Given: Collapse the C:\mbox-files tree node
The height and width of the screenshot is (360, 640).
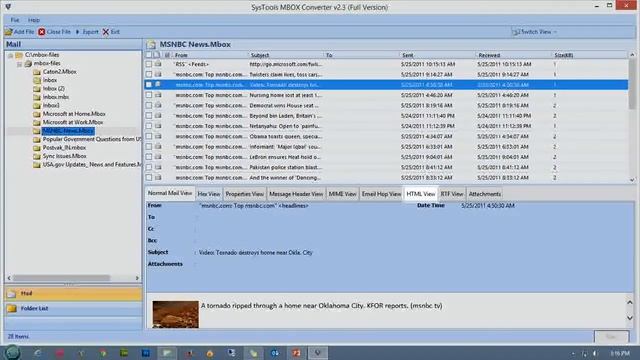Looking at the screenshot, I should 11,55.
